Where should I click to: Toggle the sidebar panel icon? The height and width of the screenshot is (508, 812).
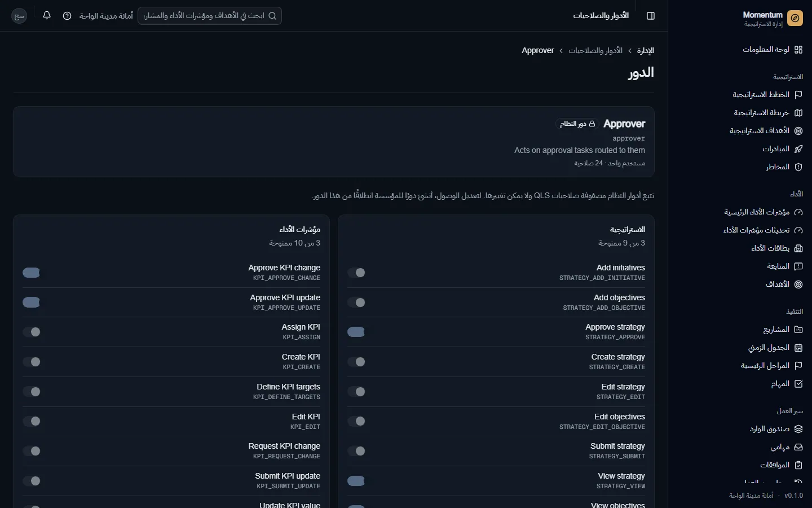651,16
